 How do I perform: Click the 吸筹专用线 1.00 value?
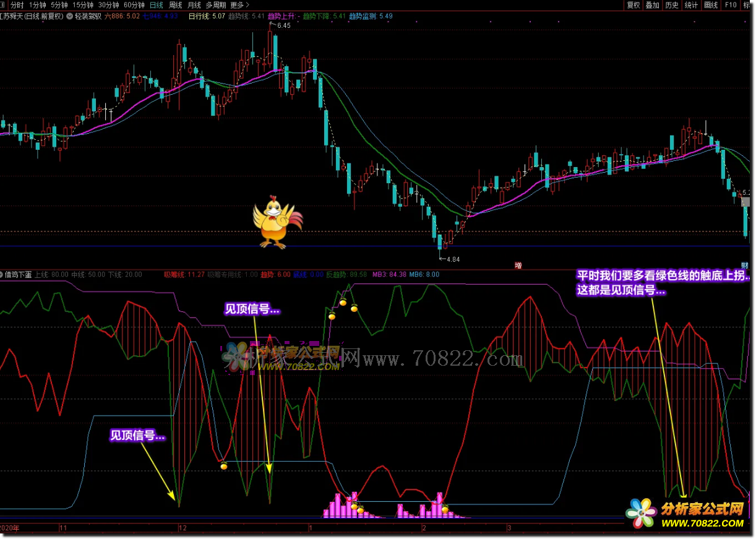[233, 274]
